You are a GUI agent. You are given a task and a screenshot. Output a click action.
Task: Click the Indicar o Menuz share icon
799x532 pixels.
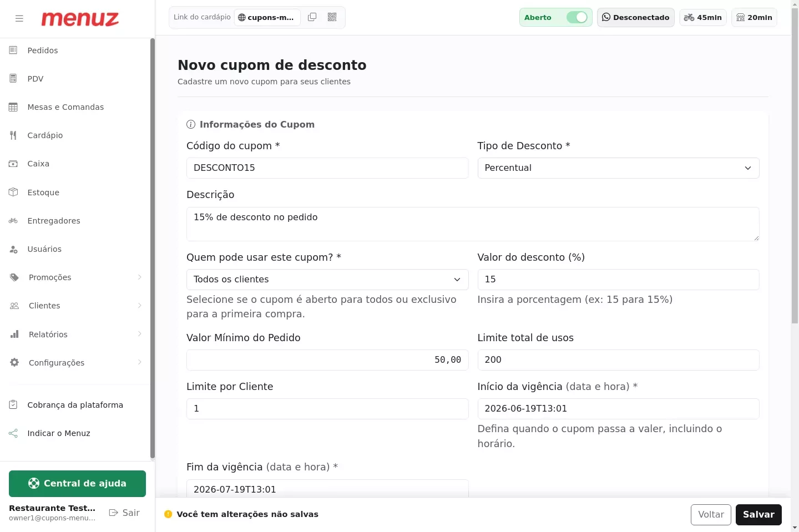13,433
